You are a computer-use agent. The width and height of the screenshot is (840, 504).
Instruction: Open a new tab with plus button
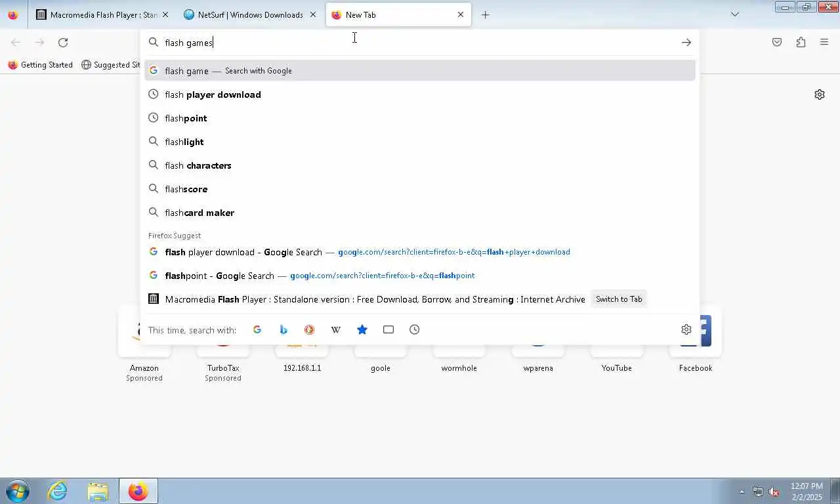[x=486, y=14]
